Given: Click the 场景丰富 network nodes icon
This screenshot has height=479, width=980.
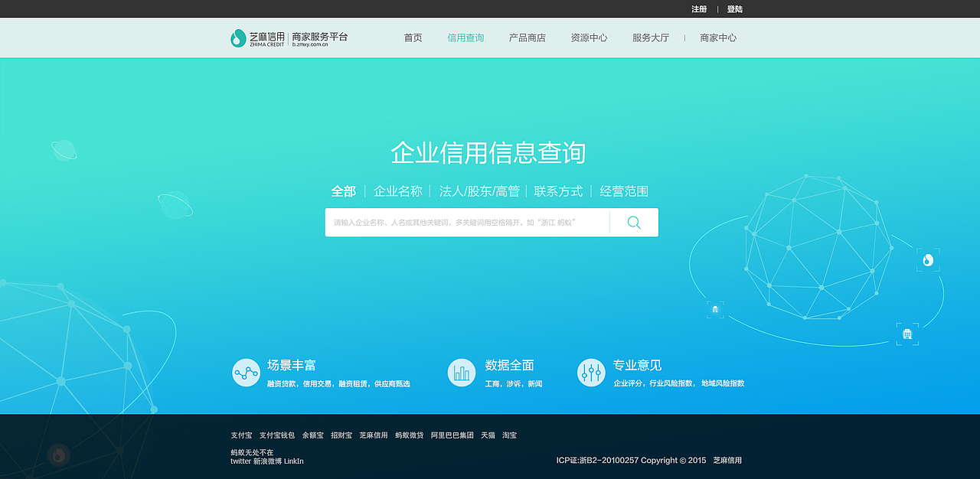Looking at the screenshot, I should click(245, 372).
